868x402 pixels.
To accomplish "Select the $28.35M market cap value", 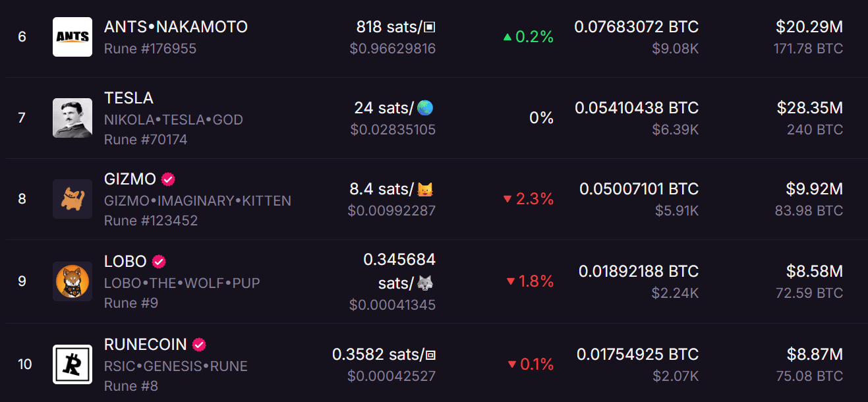I will [x=810, y=108].
